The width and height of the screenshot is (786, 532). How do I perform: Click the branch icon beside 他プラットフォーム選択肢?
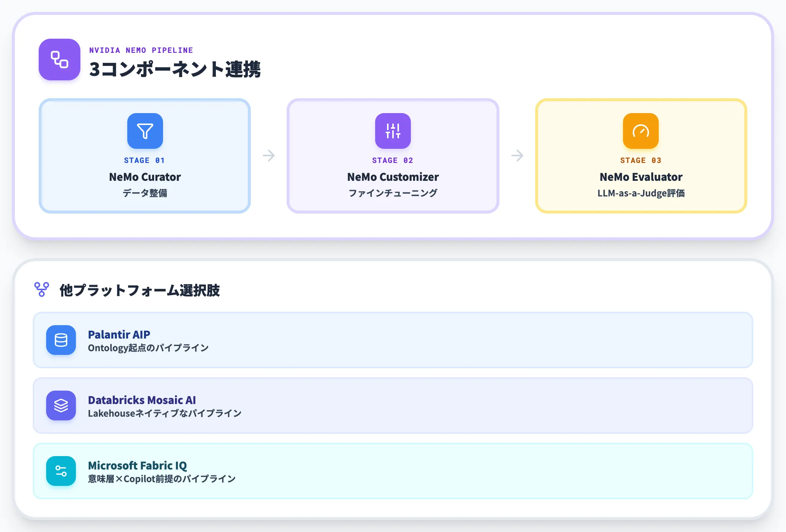(42, 289)
